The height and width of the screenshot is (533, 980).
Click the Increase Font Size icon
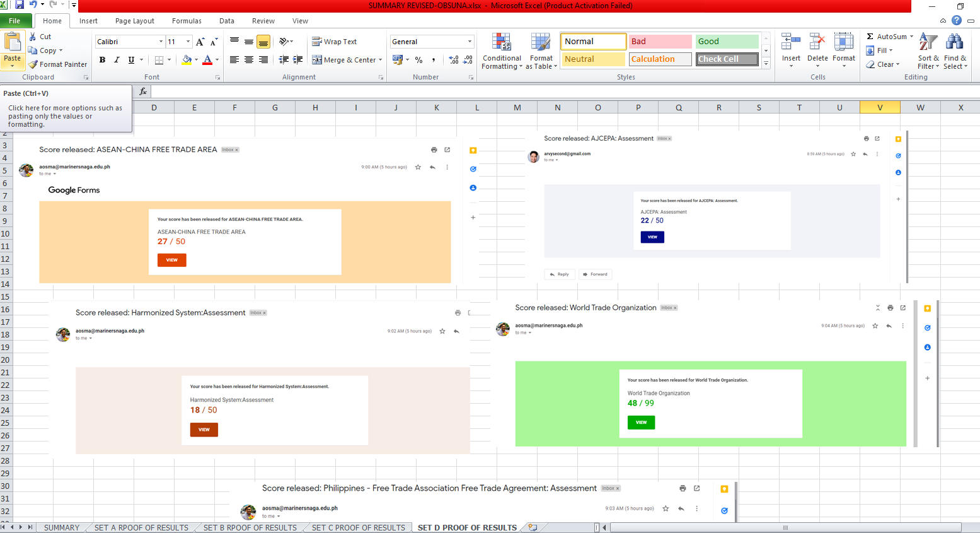(200, 42)
